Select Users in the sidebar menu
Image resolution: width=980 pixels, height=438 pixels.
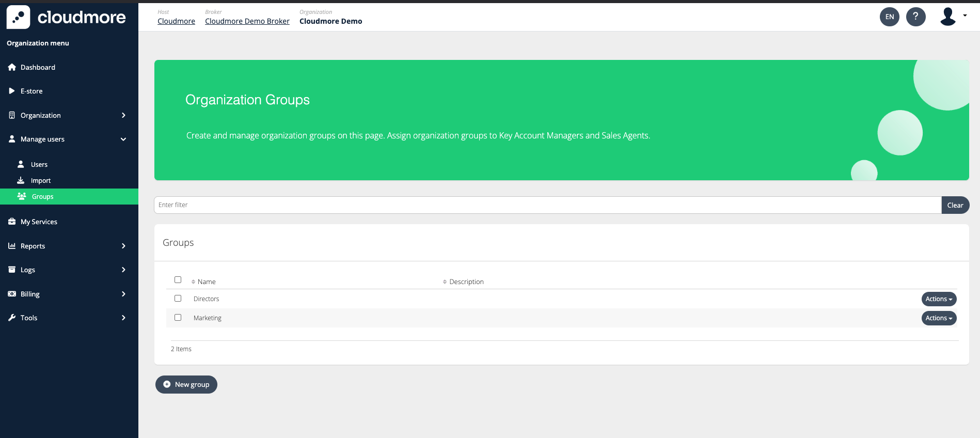click(39, 164)
